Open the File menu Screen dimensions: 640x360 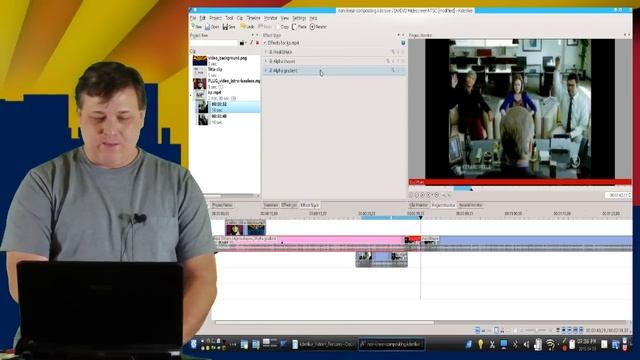pyautogui.click(x=193, y=18)
